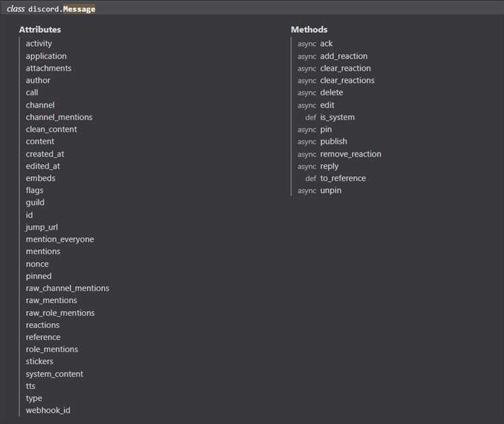Click the mention_everyone attribute link
The width and height of the screenshot is (504, 424).
click(x=60, y=240)
